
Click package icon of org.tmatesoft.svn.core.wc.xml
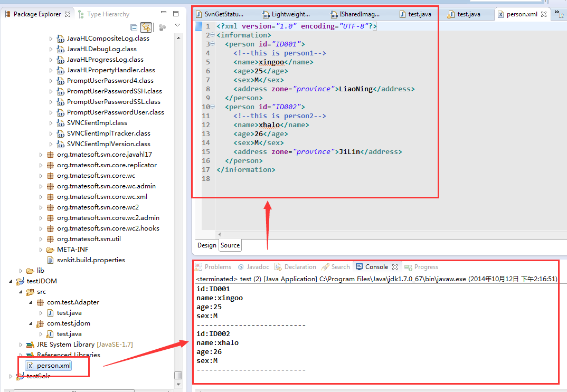click(51, 197)
